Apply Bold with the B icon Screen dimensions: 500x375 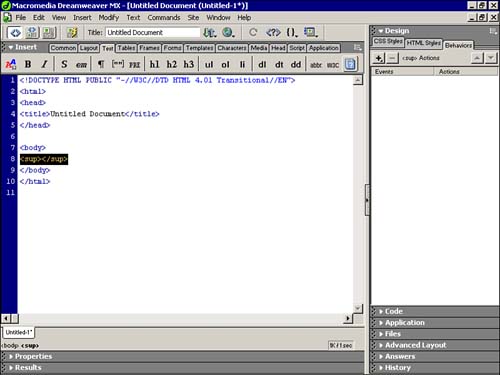[28, 64]
